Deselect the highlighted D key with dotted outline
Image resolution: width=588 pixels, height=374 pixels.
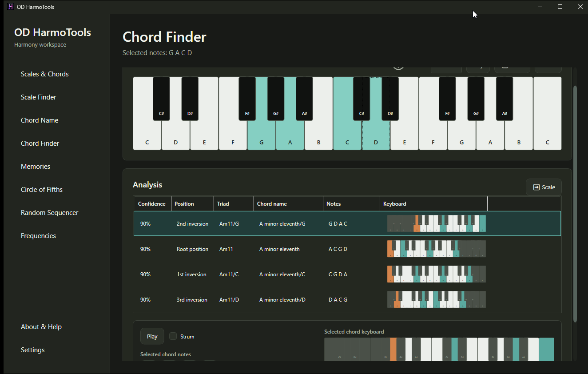376,135
